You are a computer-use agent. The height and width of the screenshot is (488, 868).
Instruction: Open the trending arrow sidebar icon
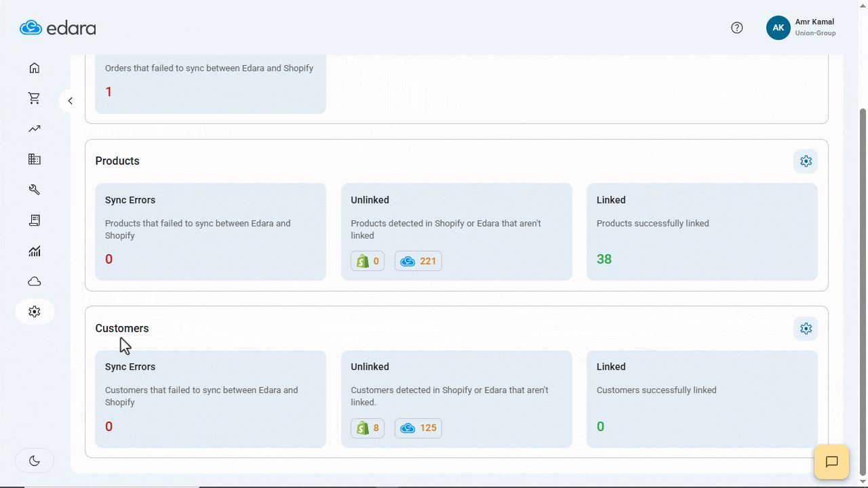35,129
